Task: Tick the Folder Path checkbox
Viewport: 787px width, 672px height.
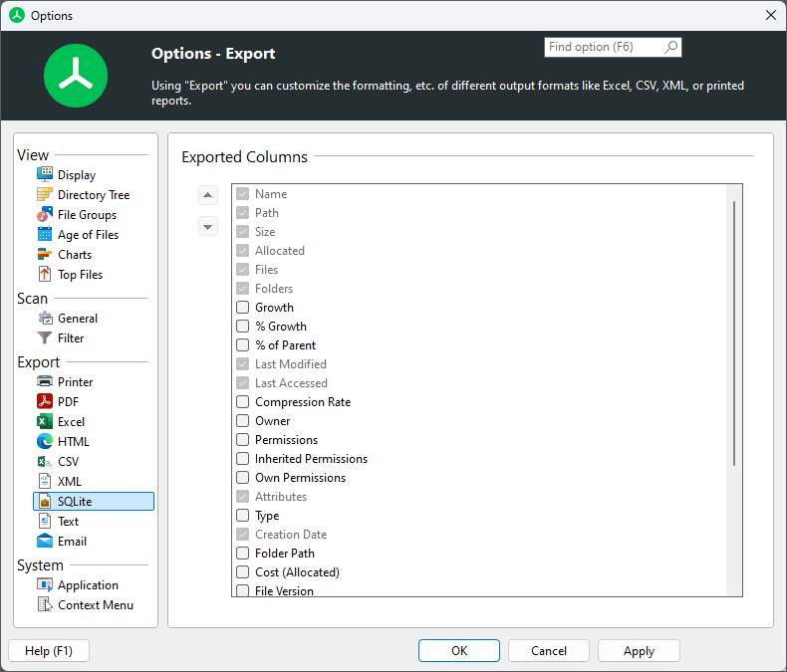Action: pyautogui.click(x=242, y=554)
